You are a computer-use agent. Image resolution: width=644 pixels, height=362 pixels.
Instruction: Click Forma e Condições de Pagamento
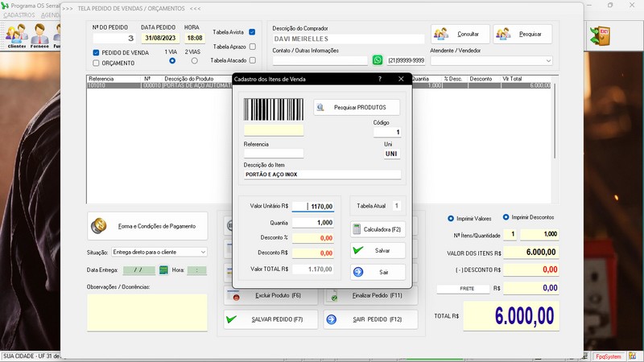tap(147, 225)
